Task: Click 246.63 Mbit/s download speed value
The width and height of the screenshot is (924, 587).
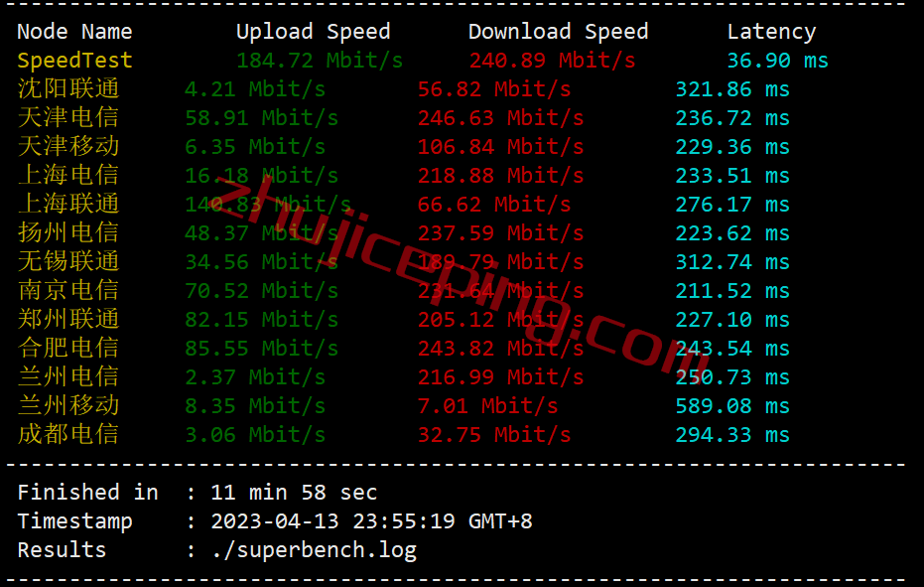Action: 500,118
